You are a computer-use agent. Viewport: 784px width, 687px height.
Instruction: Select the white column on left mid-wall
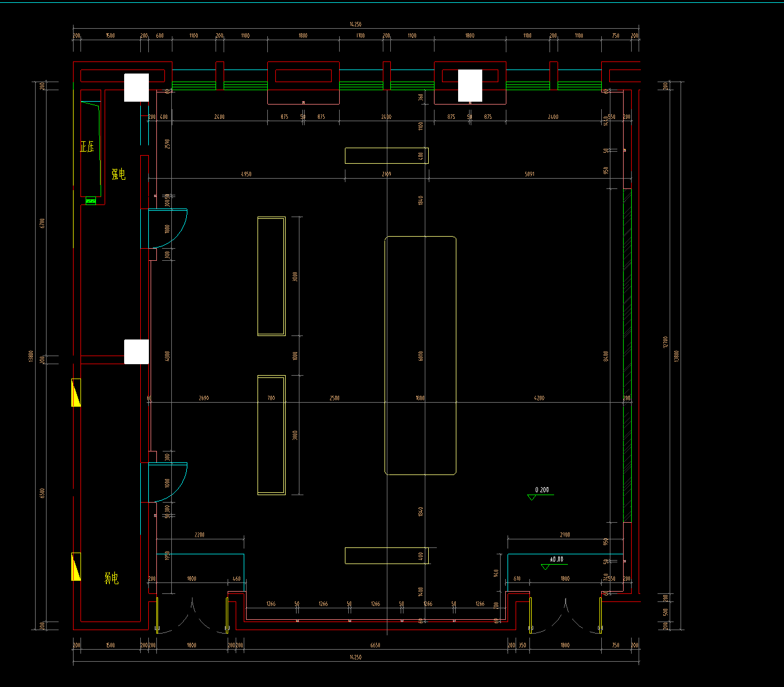coord(137,352)
